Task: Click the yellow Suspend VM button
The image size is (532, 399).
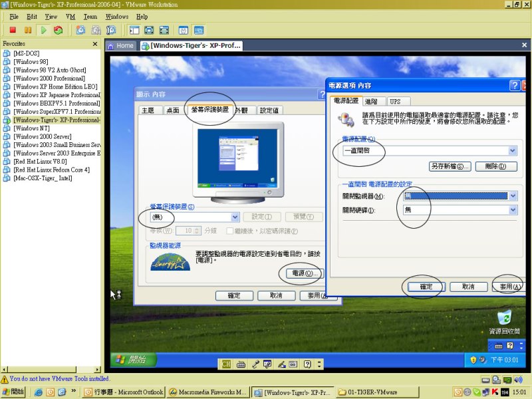Action: point(28,30)
